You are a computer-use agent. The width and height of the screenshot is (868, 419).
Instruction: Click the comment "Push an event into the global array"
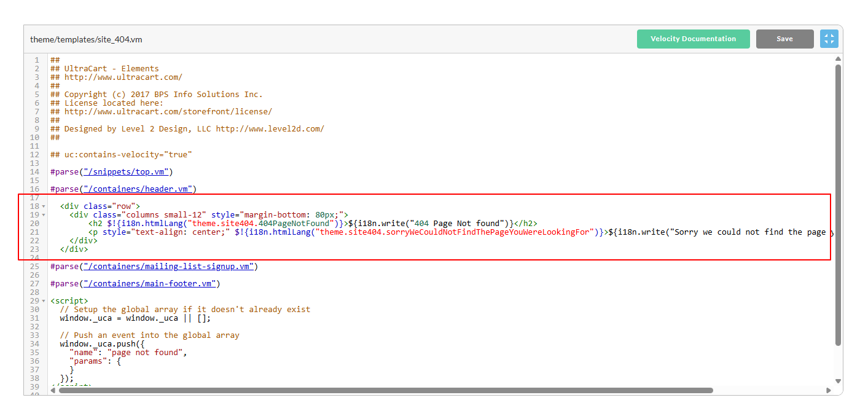coord(149,335)
